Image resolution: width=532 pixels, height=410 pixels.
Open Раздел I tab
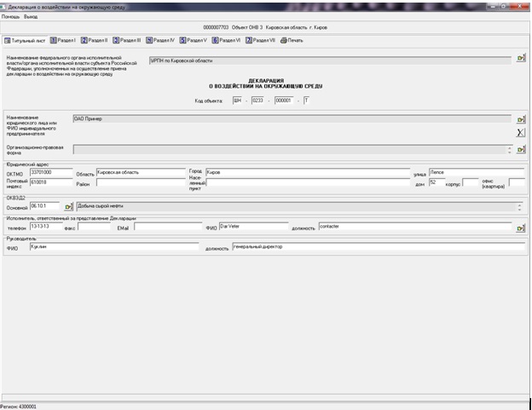click(x=63, y=40)
